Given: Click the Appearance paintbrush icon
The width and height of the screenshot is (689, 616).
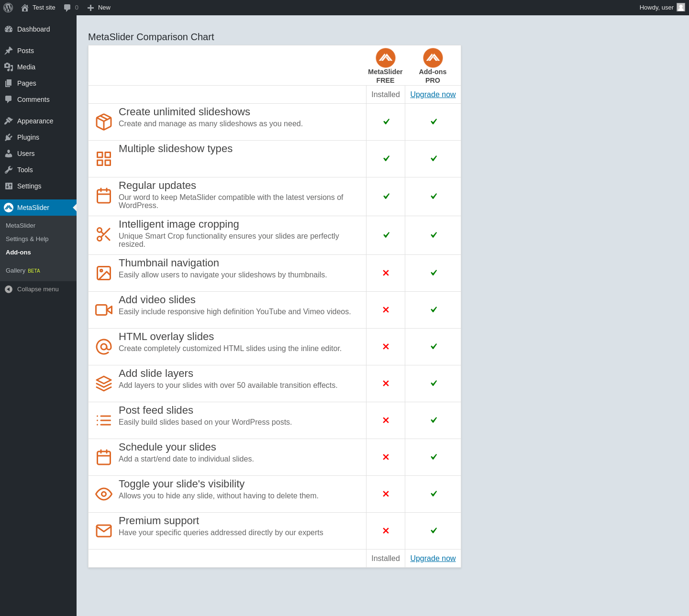Looking at the screenshot, I should [9, 121].
